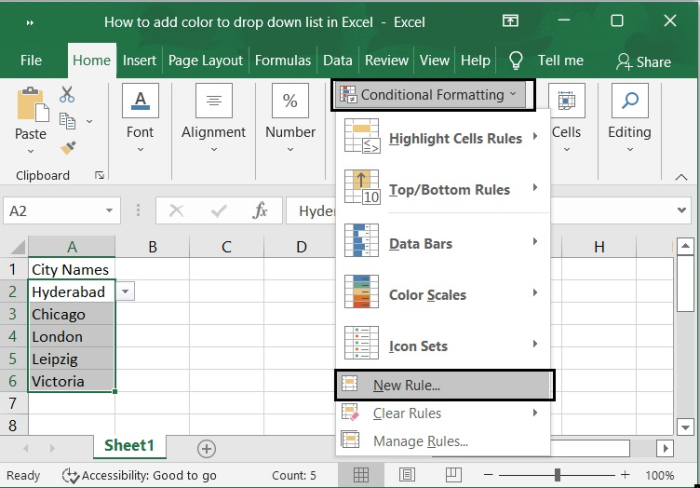Adjust the zoom slider in status bar
Screen dimensions: 700x488
pos(557,475)
